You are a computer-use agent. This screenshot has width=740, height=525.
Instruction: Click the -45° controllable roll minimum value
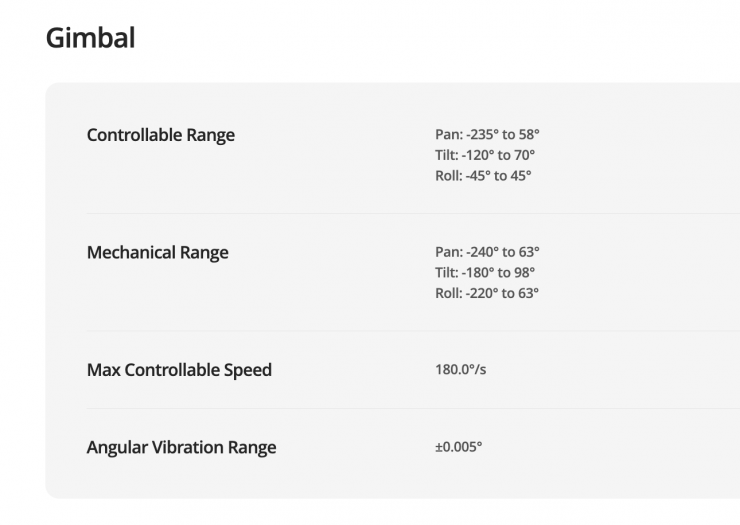(478, 176)
